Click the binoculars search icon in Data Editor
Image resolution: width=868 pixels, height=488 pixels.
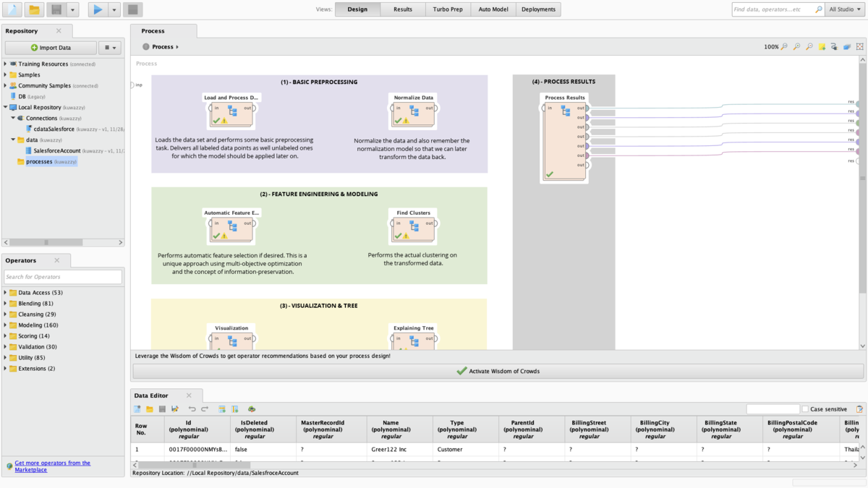point(252,409)
